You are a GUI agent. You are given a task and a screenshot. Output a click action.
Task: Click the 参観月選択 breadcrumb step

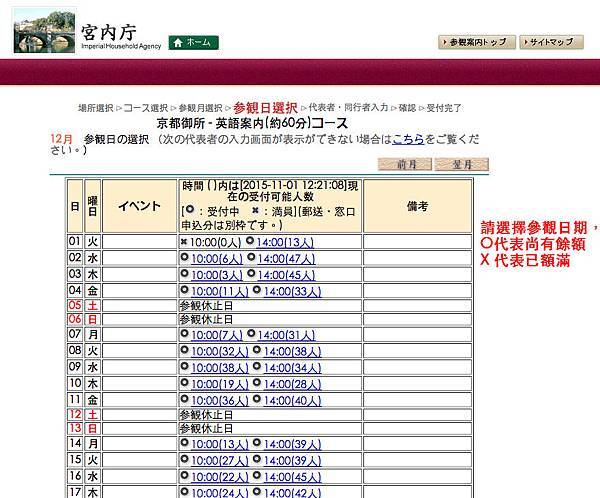pyautogui.click(x=200, y=108)
